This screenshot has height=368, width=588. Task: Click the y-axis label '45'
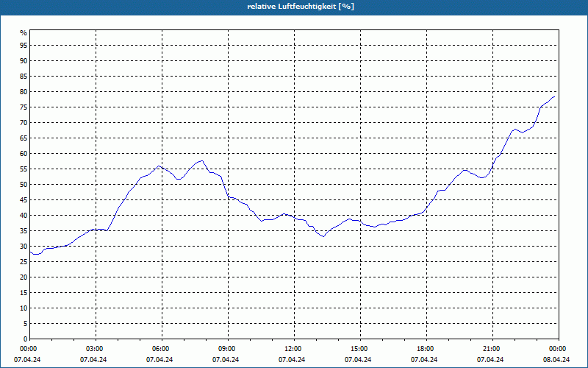point(24,200)
